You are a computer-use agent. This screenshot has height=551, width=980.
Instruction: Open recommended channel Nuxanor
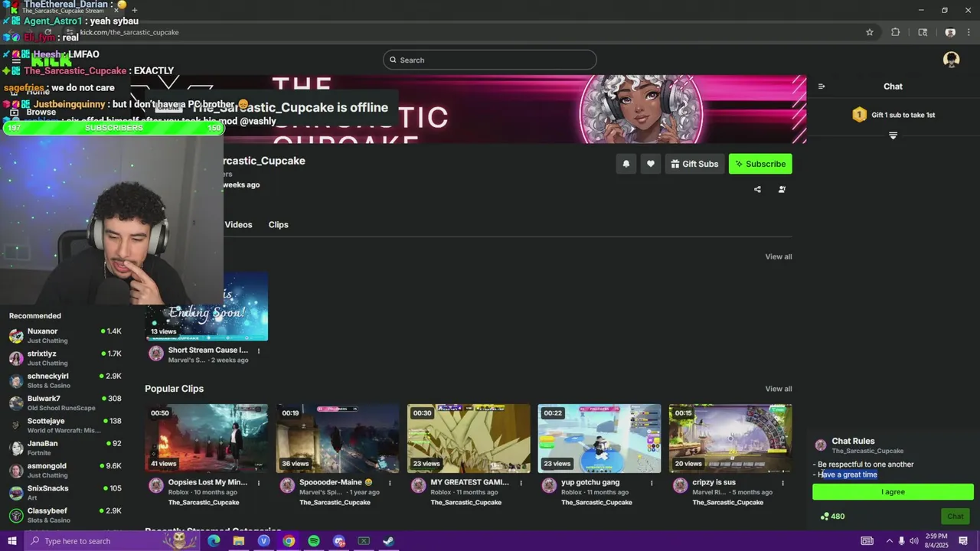point(65,336)
